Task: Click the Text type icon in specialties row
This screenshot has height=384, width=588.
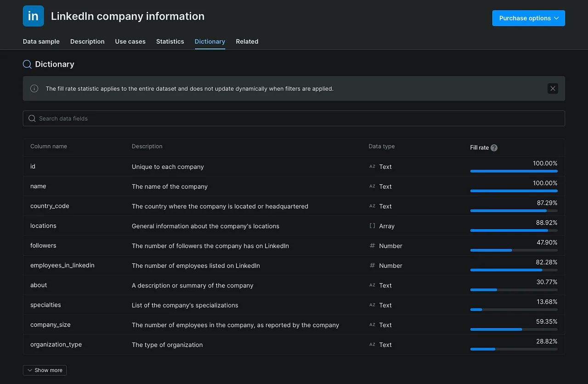Action: 373,305
